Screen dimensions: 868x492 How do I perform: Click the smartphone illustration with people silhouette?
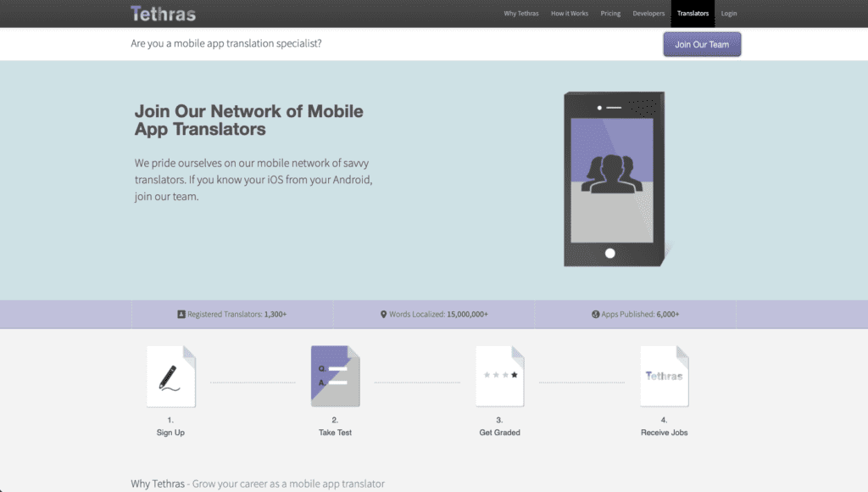coord(615,179)
